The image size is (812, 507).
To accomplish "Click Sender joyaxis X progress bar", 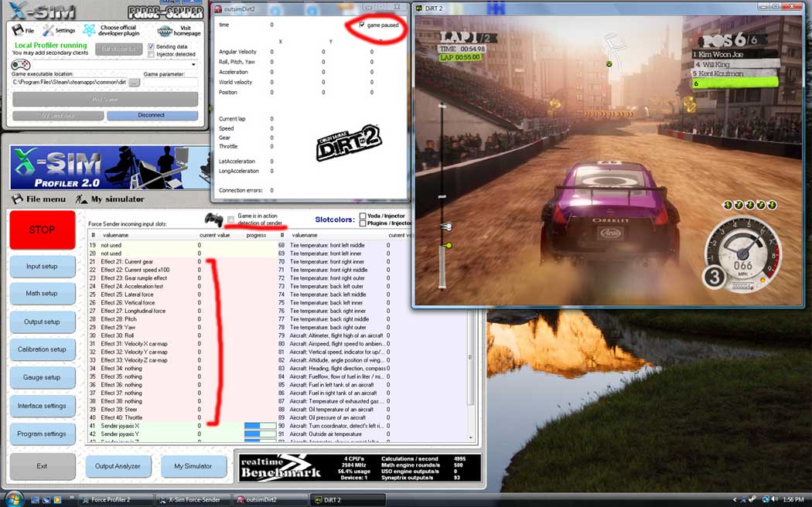I will [260, 426].
